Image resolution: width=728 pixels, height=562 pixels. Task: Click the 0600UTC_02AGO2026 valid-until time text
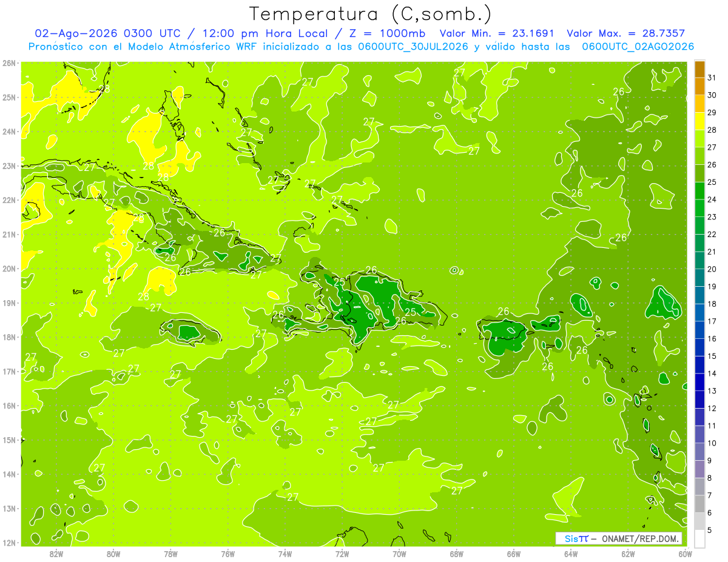click(x=638, y=46)
